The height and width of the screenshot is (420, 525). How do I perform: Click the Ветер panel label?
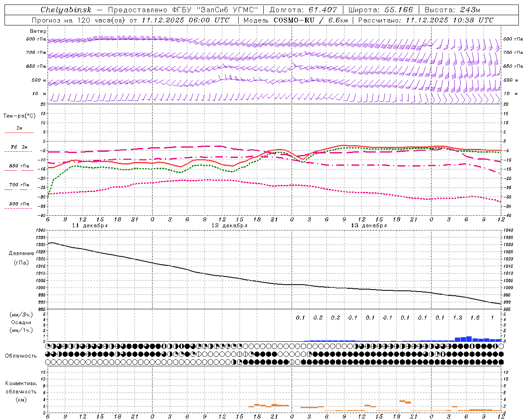pyautogui.click(x=38, y=31)
